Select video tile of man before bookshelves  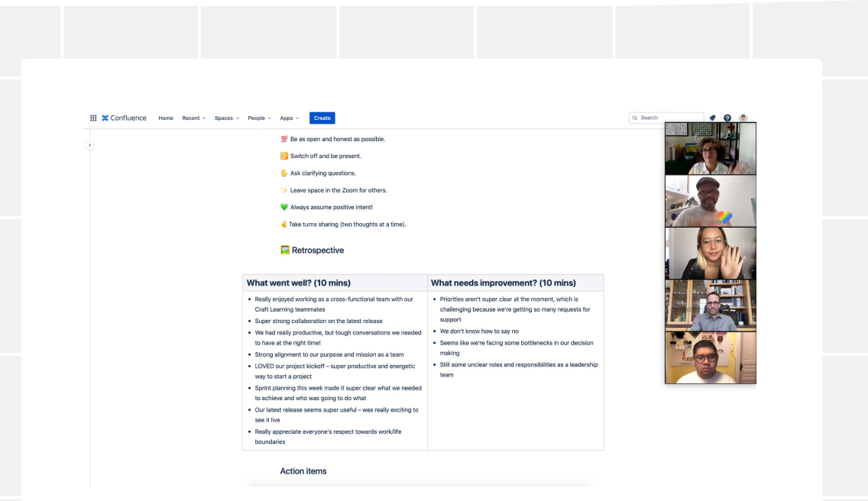[x=711, y=305]
